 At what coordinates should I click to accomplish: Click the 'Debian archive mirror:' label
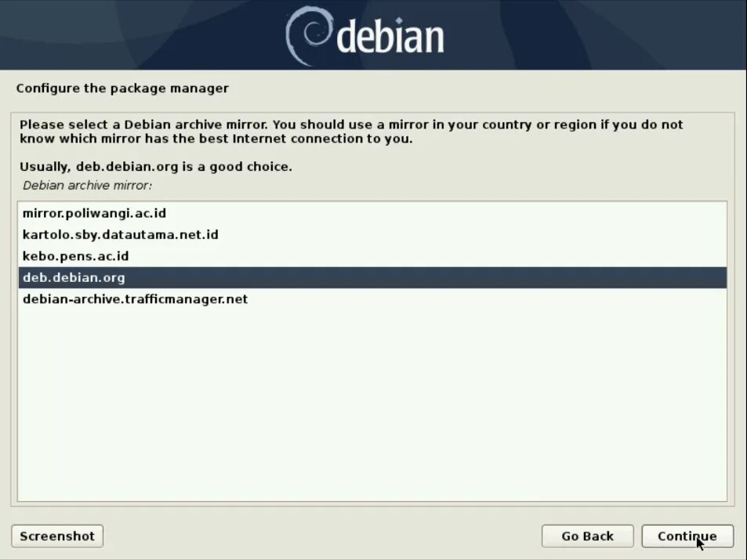(87, 186)
